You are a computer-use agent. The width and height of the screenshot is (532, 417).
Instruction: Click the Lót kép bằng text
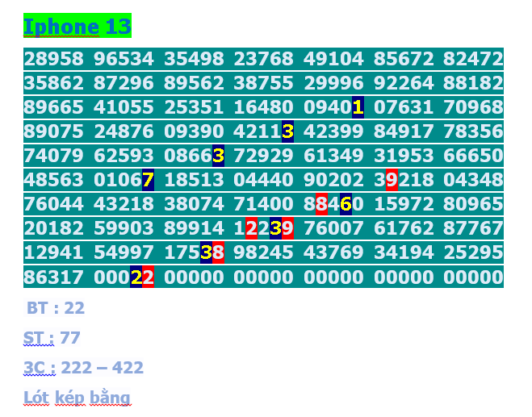[x=77, y=397]
